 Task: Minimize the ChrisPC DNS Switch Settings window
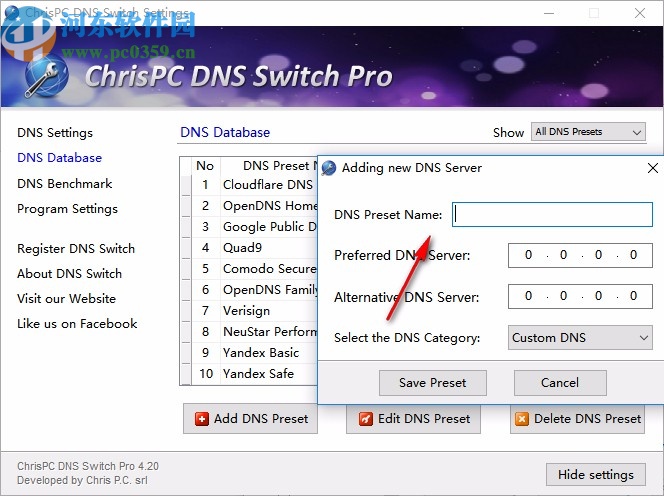pyautogui.click(x=549, y=13)
